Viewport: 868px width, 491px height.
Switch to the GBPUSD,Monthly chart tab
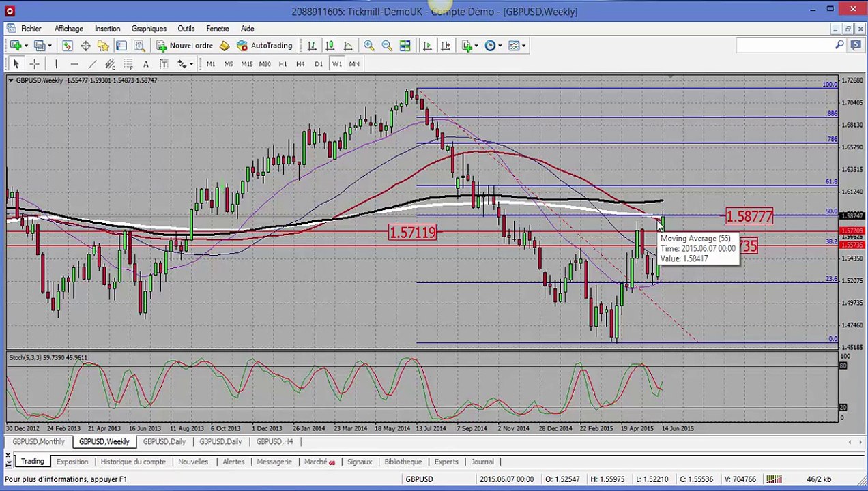pyautogui.click(x=38, y=442)
